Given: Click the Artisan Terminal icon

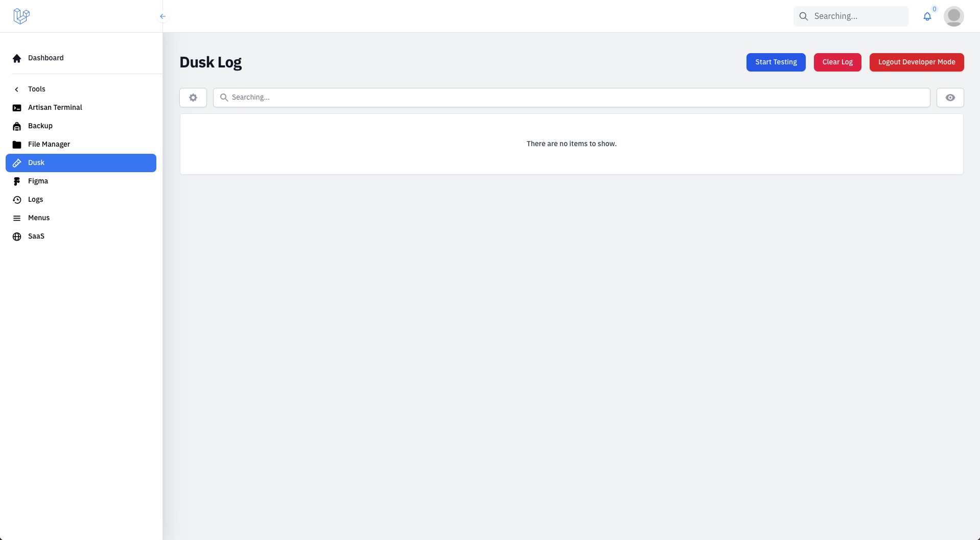Looking at the screenshot, I should pyautogui.click(x=17, y=108).
